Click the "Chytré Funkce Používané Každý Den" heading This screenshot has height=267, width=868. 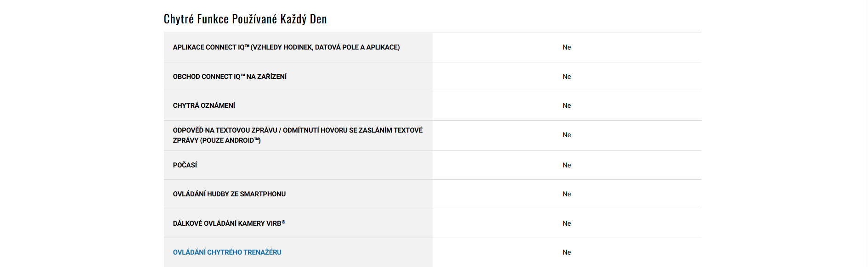(245, 19)
